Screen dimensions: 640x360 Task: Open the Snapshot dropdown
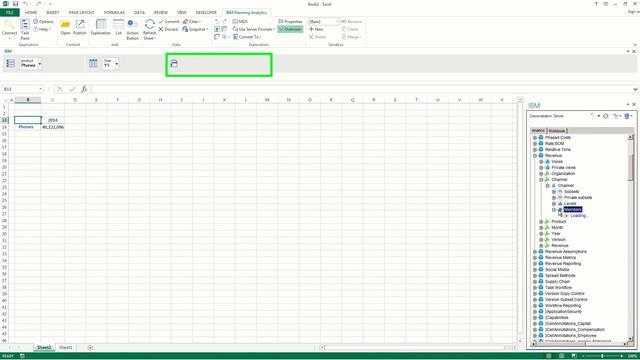(x=195, y=29)
